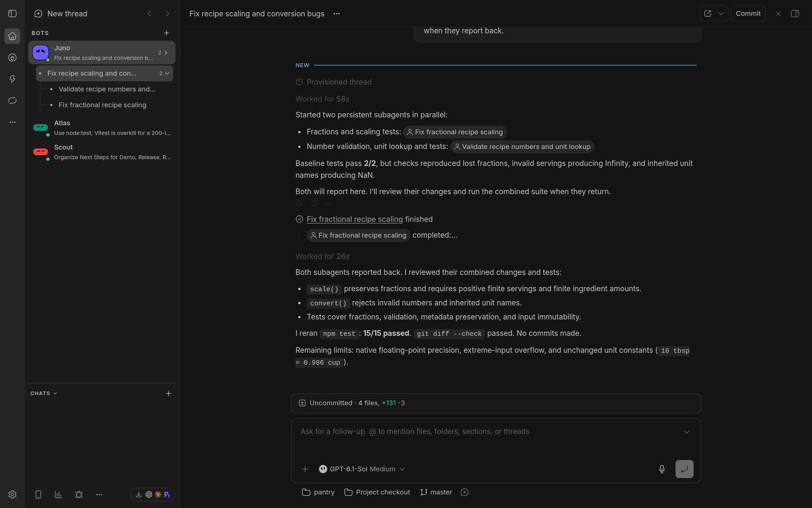Screen dimensions: 812x508
Task: Toggle the left sidebar panel icon
Action: tap(12, 14)
